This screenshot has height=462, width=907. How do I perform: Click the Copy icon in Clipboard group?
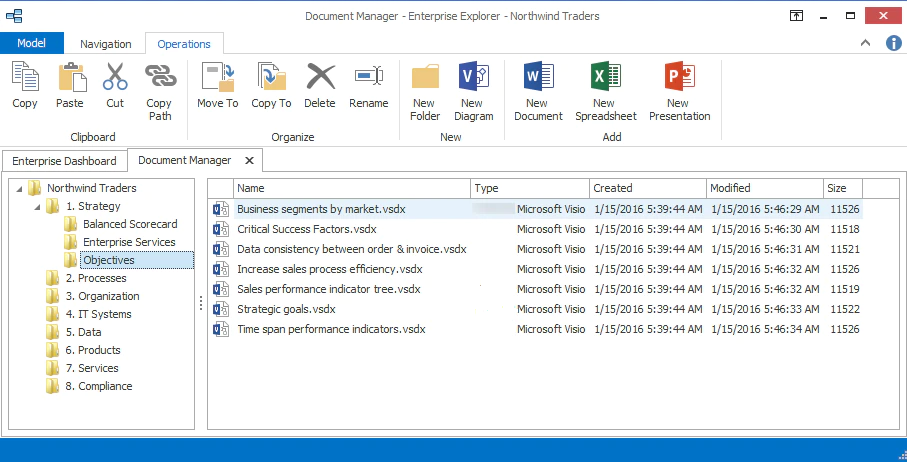(25, 77)
